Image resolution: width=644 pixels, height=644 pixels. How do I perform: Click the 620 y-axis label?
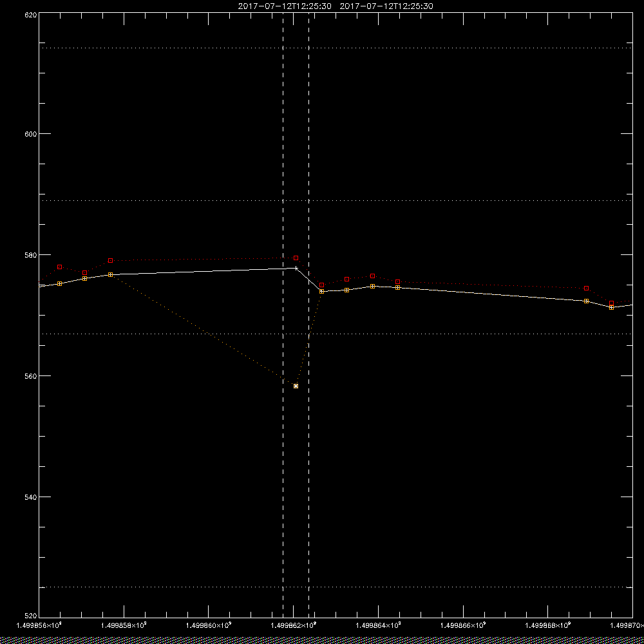point(31,15)
